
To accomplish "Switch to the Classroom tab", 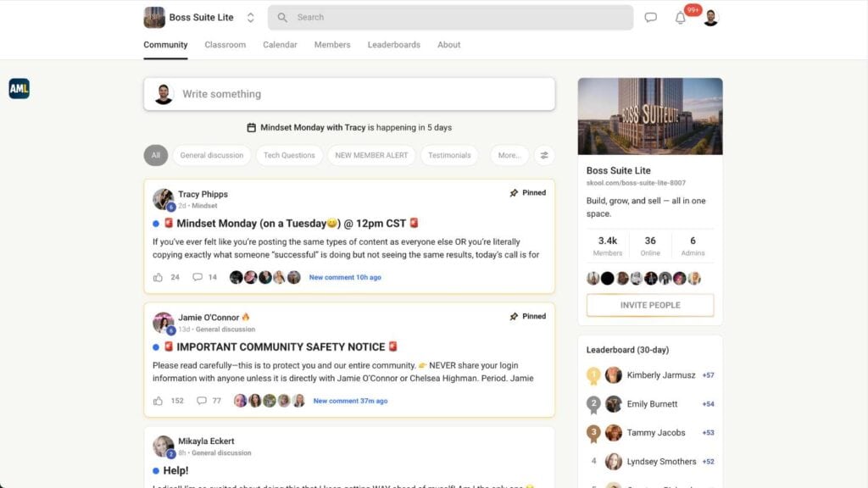I will click(225, 45).
